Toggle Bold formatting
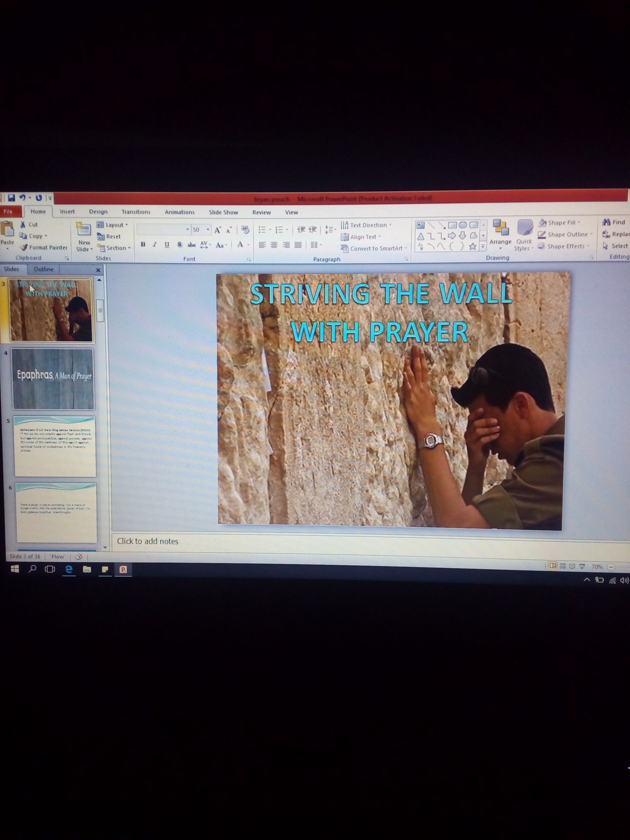630x840 pixels. pos(143,244)
